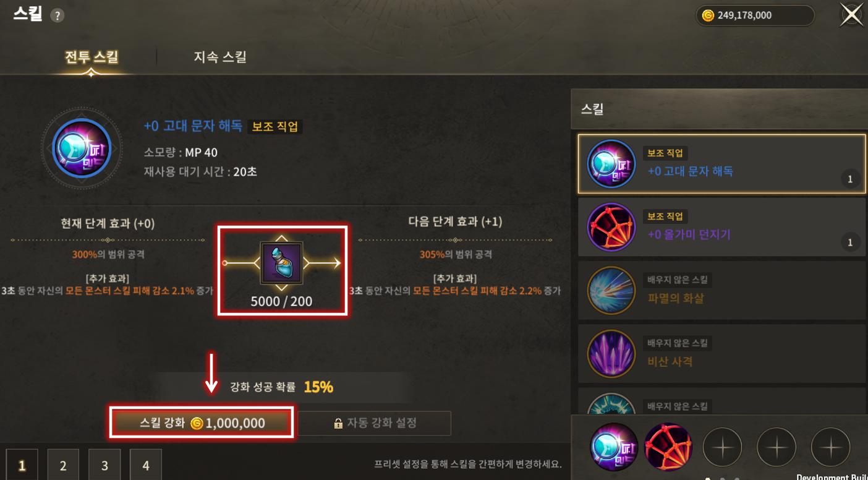868x480 pixels.
Task: Click the locked 자동 강화 설정 button
Action: [x=375, y=423]
